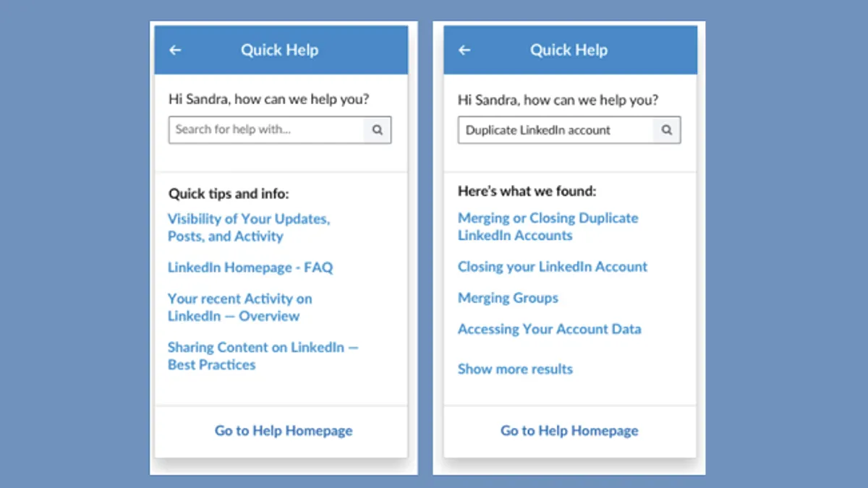
Task: Click the 'Duplicate LinkedIn account' search field
Action: (556, 130)
